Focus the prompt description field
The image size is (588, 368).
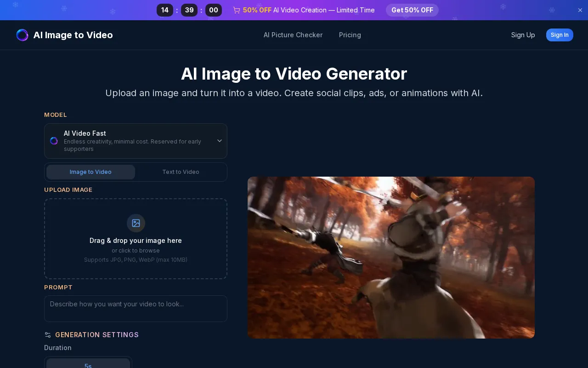point(136,309)
